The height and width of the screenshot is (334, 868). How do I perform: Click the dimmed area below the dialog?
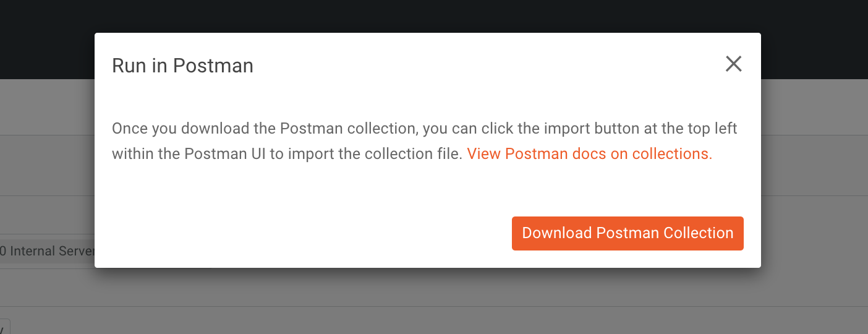[x=433, y=301]
